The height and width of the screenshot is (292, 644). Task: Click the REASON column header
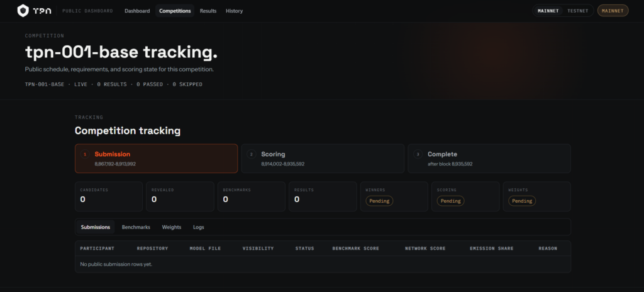(x=548, y=249)
